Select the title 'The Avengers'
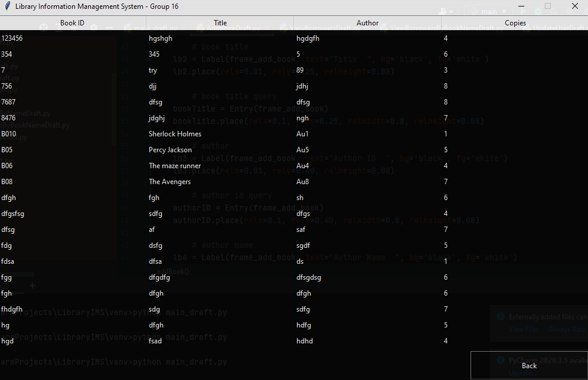 coord(170,182)
